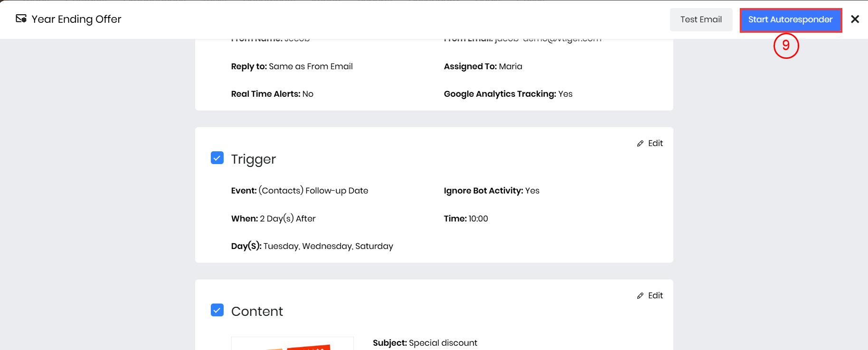Uncheck the Trigger section checkbox
This screenshot has height=350, width=868.
tap(217, 158)
